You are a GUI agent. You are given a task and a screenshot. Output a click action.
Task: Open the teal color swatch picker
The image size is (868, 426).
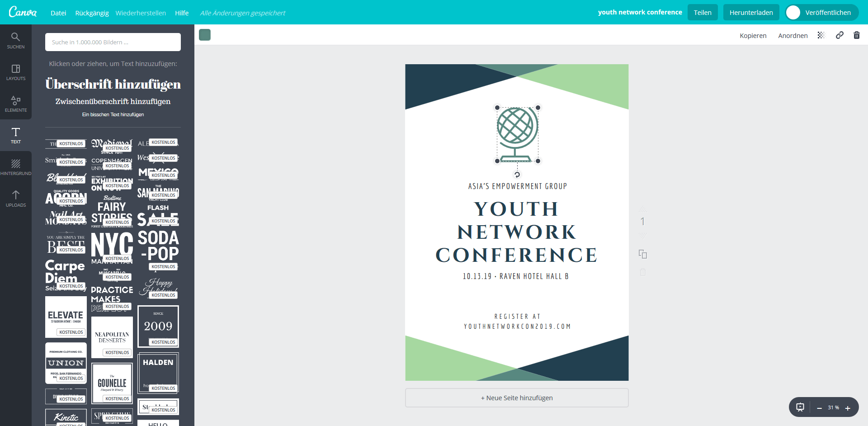[205, 35]
